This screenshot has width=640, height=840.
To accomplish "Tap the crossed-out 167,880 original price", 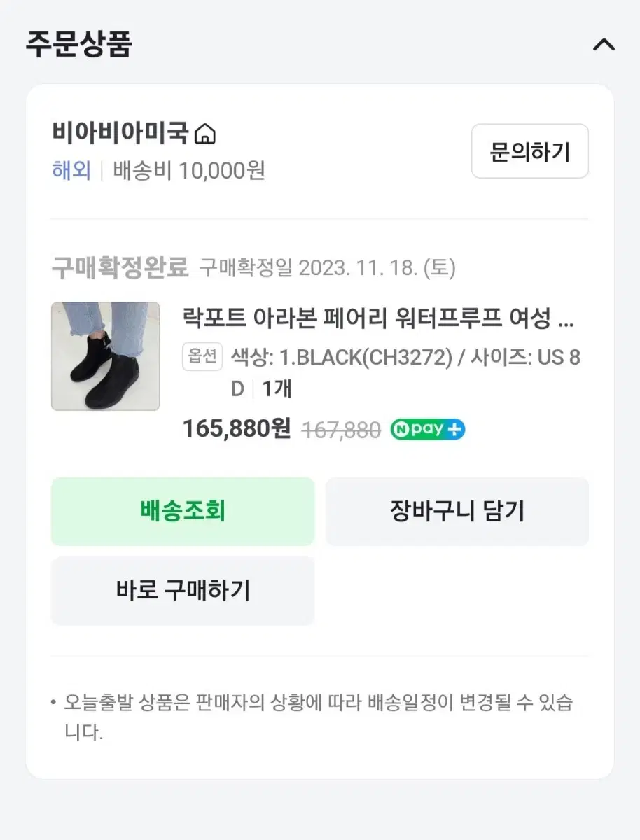I will [x=341, y=430].
